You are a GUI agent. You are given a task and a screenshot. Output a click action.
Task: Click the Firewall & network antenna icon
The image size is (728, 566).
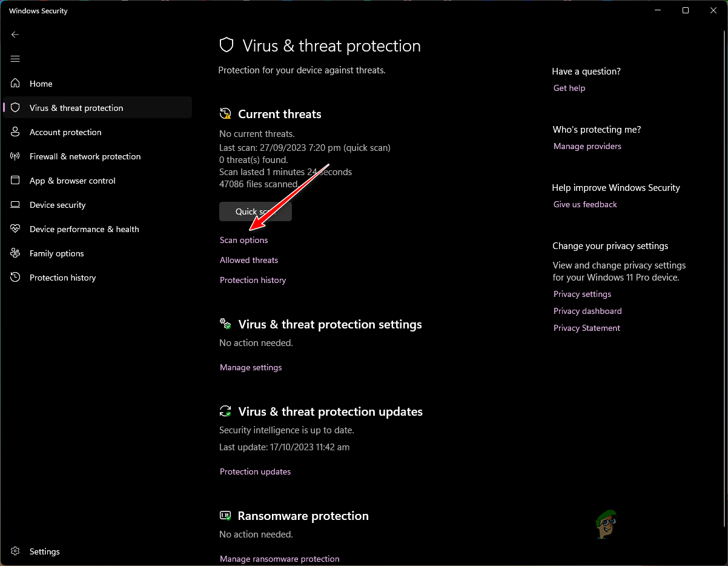[x=16, y=156]
